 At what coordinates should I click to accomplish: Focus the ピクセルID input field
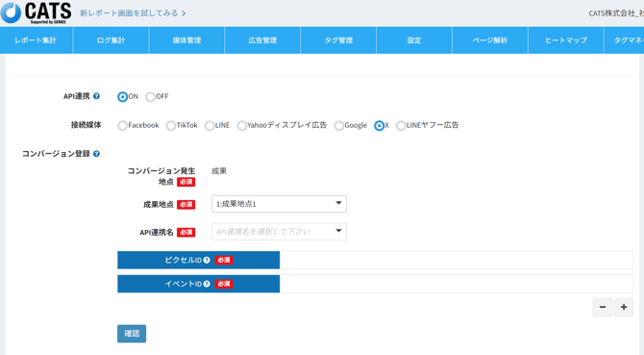(x=457, y=260)
